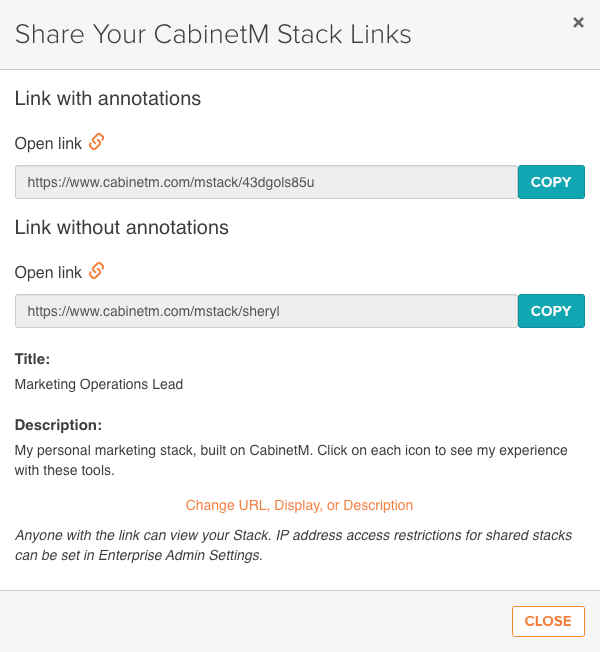
Task: Dismiss the dialog with the X icon
Action: 578,22
